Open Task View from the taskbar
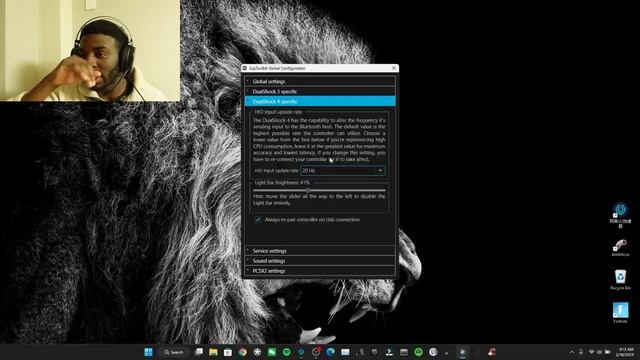This screenshot has height=360, width=640. (199, 352)
